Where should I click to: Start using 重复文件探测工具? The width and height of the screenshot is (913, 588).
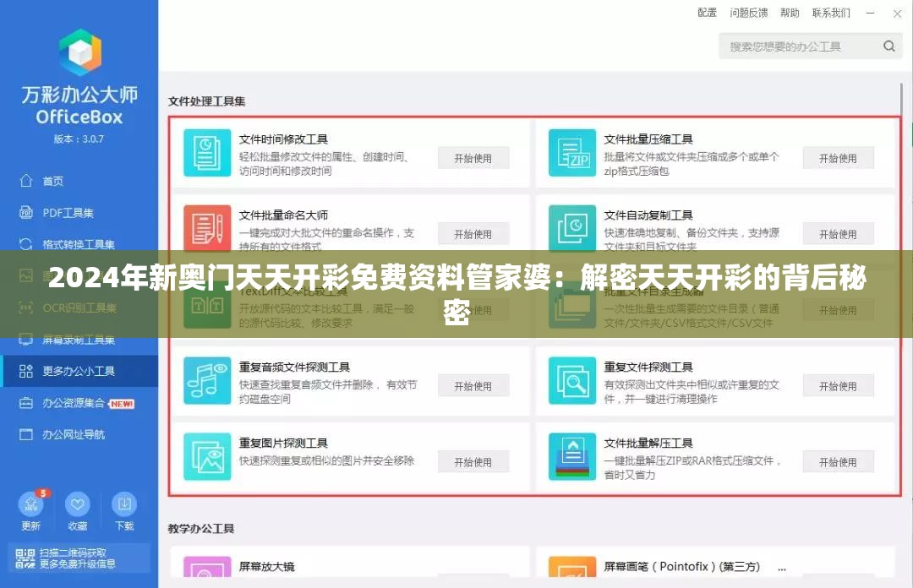tap(839, 386)
